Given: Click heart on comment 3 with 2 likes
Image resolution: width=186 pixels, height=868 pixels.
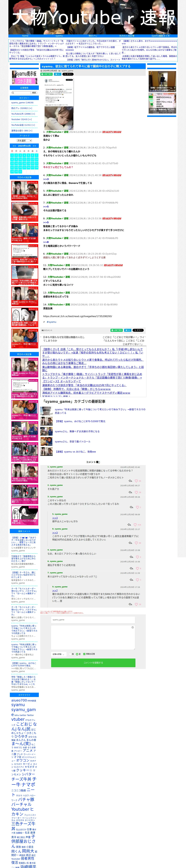Looking at the screenshot, I should [137, 507].
